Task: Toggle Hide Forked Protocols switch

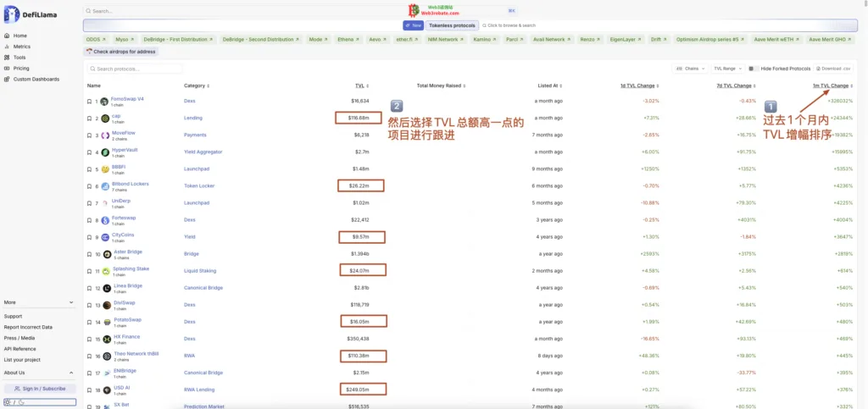Action: click(x=754, y=69)
